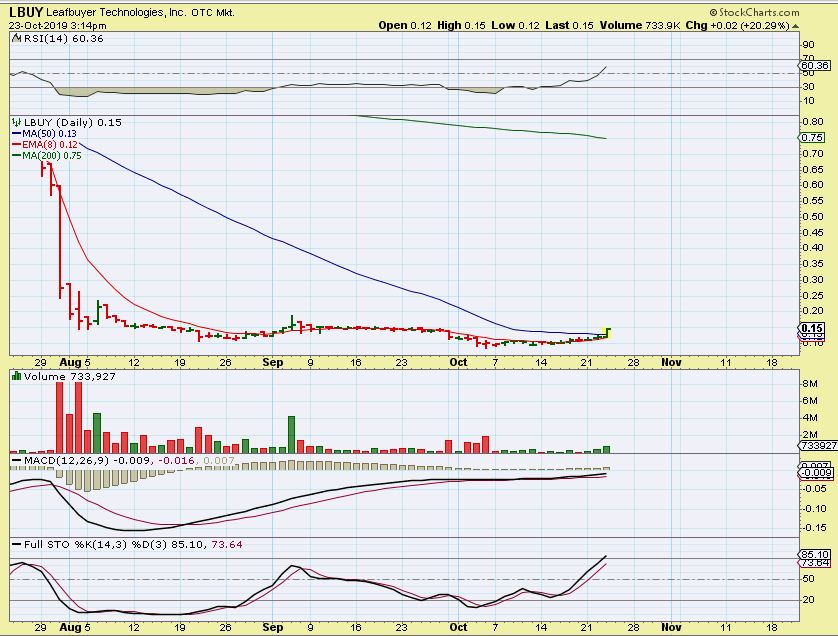Click the -0.009 MACD axis tag

pos(816,472)
